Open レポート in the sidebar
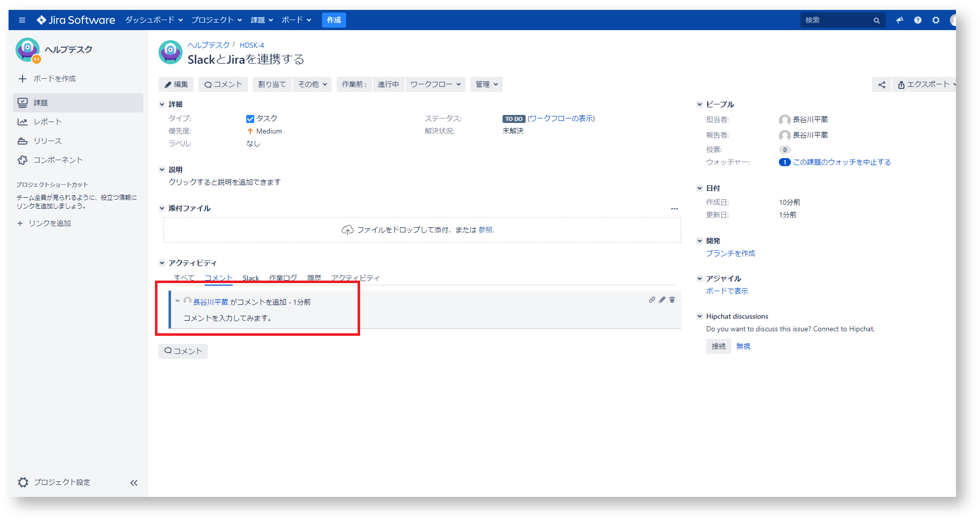The height and width of the screenshot is (521, 980). coord(78,122)
